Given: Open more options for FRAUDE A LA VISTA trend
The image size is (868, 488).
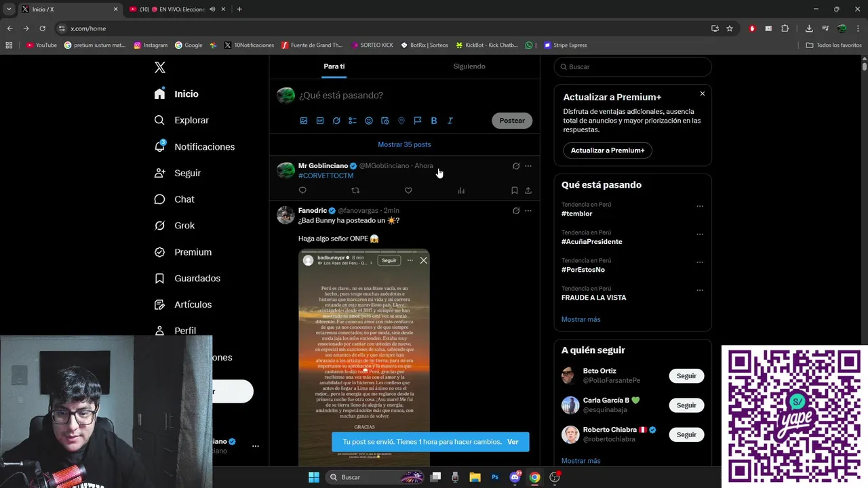Looking at the screenshot, I should pyautogui.click(x=700, y=291).
